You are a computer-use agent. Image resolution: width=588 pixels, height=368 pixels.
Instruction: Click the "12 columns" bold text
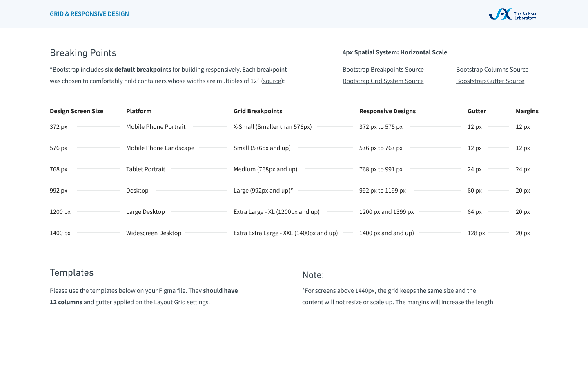[x=66, y=302]
